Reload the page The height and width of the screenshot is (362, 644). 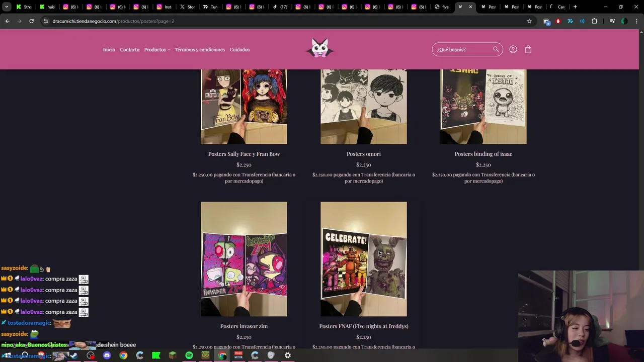click(x=31, y=21)
